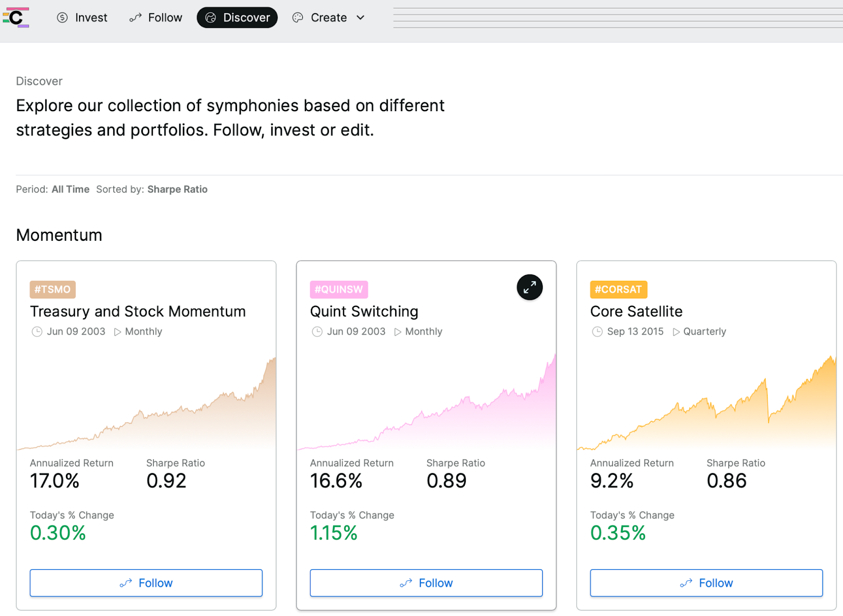
Task: Click the play triangle icon beside Quarterly
Action: 676,331
